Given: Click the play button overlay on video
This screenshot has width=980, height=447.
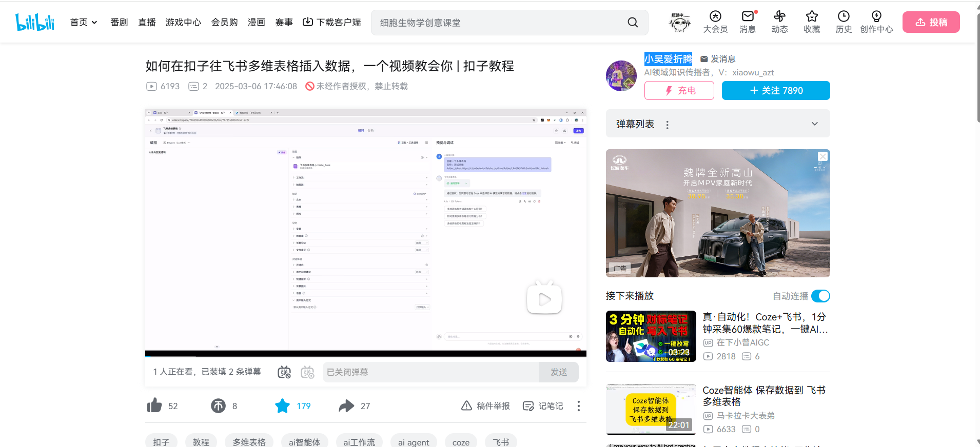Looking at the screenshot, I should coord(544,298).
